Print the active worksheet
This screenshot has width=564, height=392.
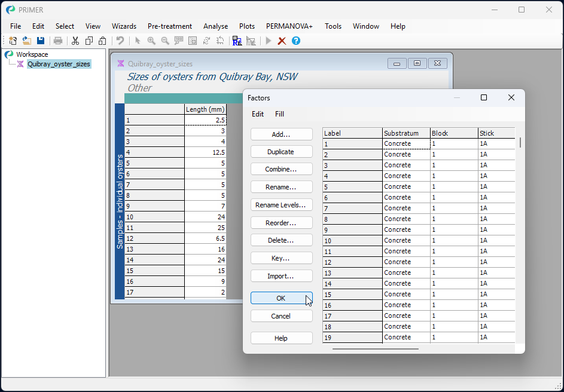58,41
